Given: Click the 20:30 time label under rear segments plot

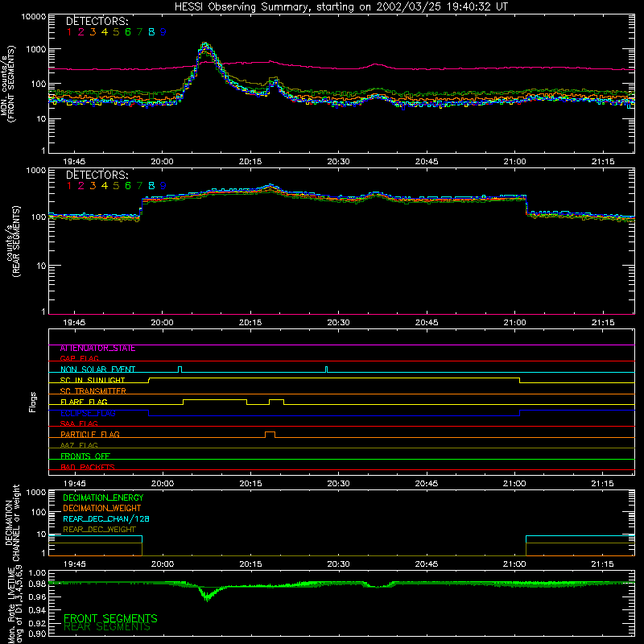Looking at the screenshot, I should point(338,323).
